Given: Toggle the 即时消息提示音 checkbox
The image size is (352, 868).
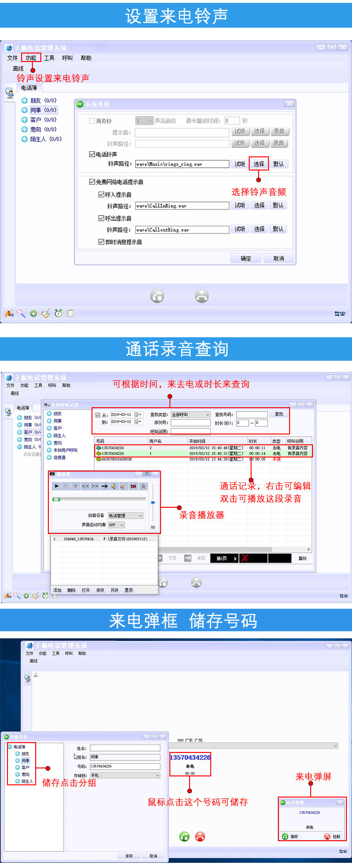Looking at the screenshot, I should pyautogui.click(x=101, y=242).
